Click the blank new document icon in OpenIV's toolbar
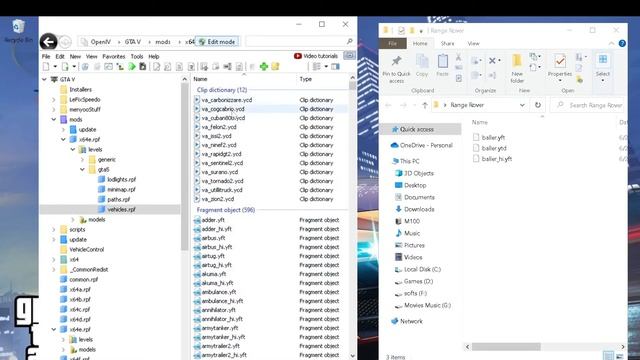 (x=46, y=67)
